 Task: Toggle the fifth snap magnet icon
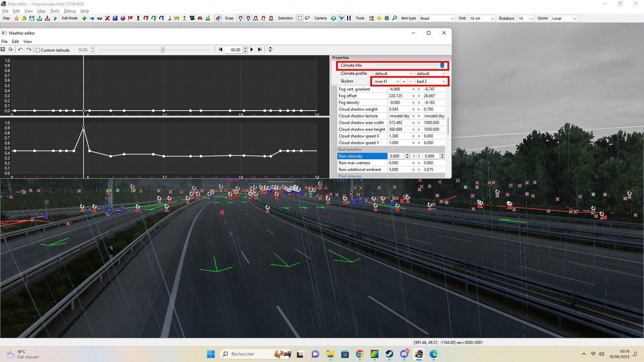(x=271, y=18)
